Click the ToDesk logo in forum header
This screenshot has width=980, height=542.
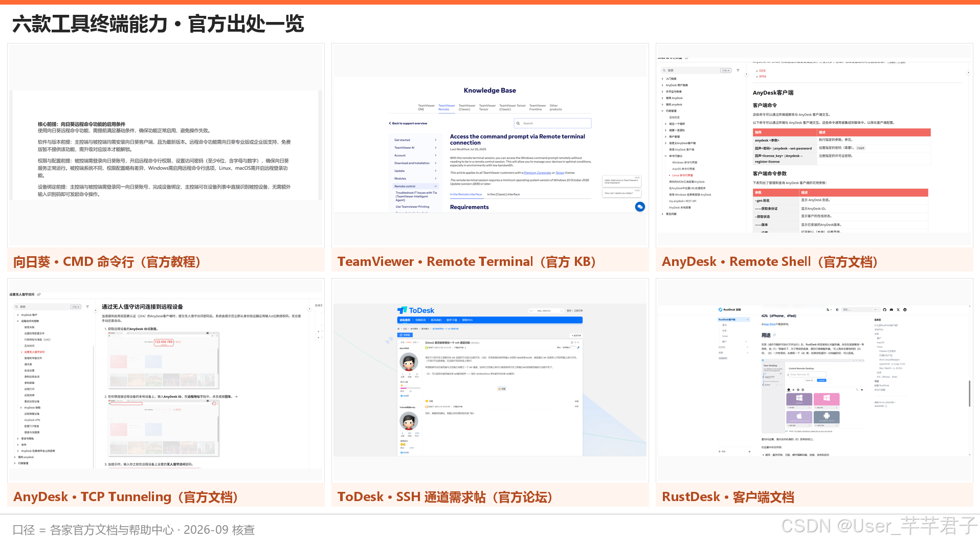coord(416,310)
